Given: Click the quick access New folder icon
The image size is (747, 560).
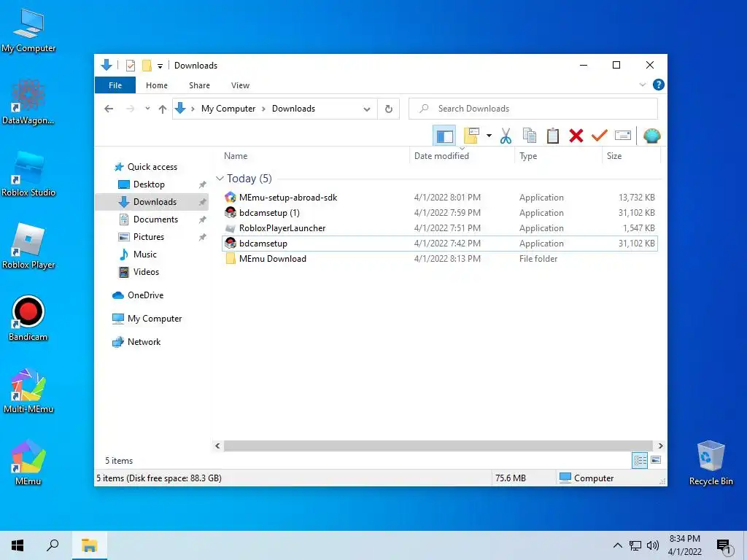Looking at the screenshot, I should click(147, 65).
